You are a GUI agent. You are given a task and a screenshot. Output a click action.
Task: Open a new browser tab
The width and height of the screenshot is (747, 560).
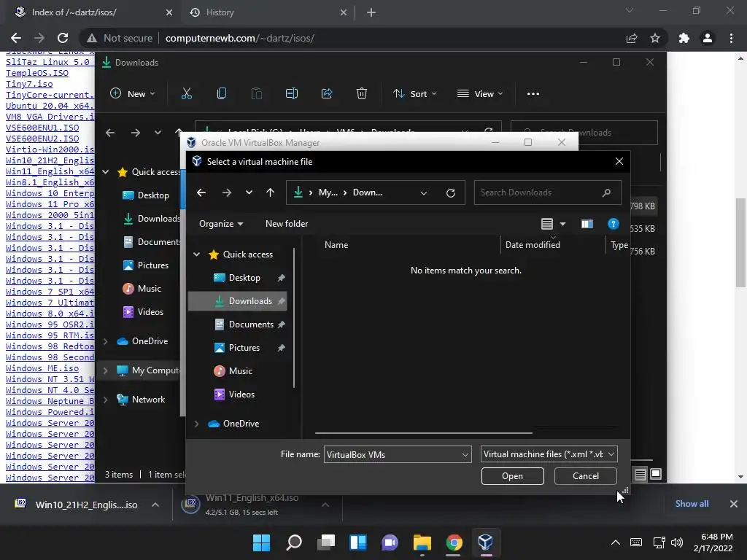[x=371, y=13]
